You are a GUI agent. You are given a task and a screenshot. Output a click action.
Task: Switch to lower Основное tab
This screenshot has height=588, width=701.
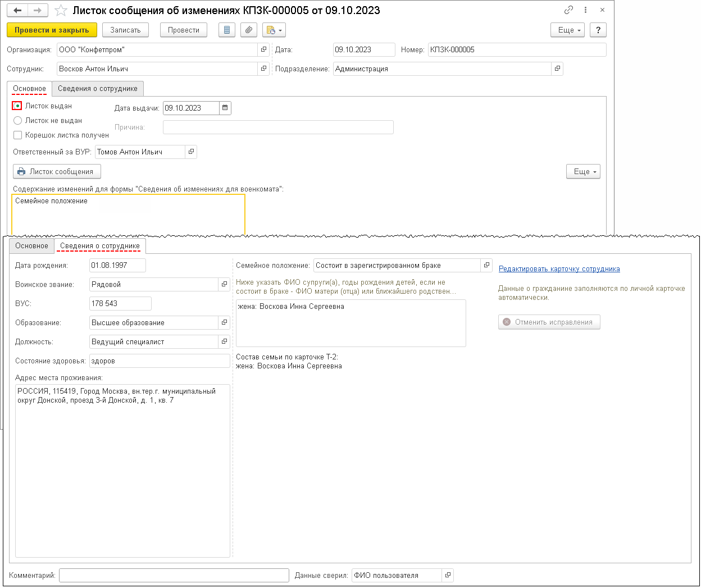pos(32,246)
